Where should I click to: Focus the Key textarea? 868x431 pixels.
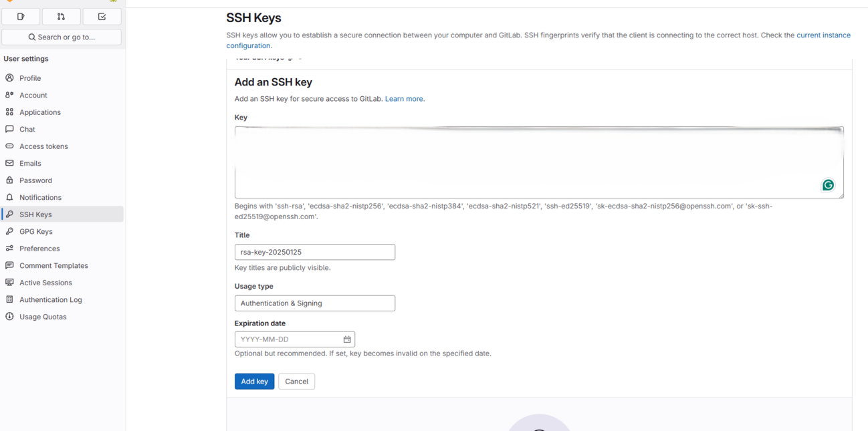(x=539, y=162)
